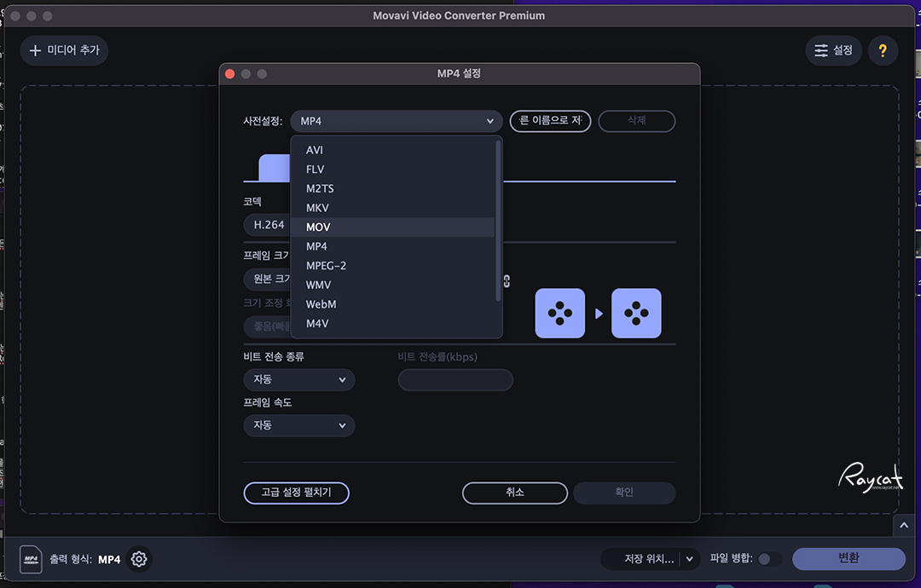Toggle the 파일 병합 merge files switch
Image resolution: width=921 pixels, height=588 pixels.
coord(769,559)
